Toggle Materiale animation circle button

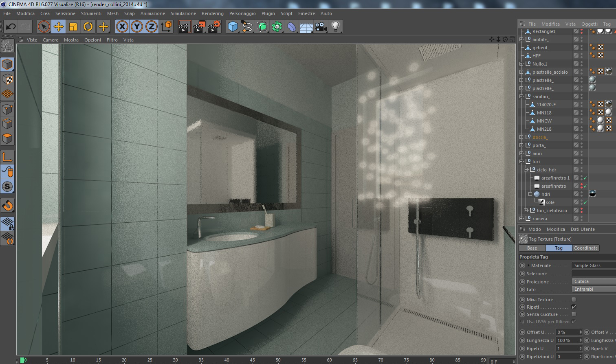point(522,265)
